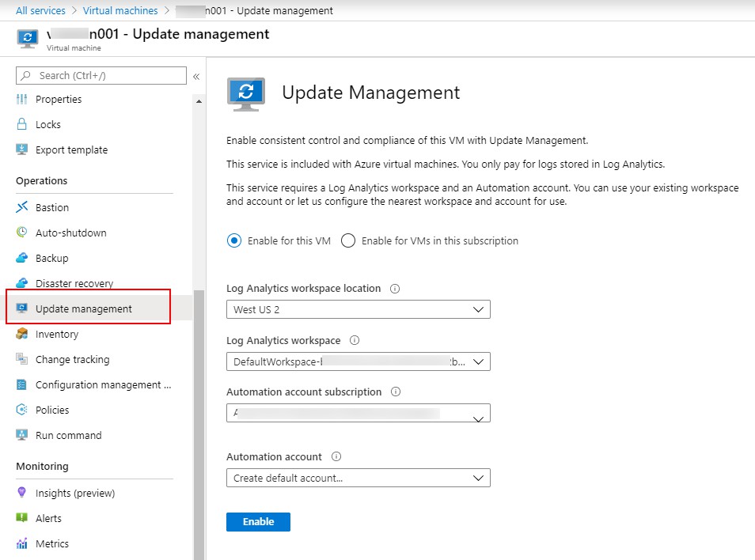Click the search magnifier icon in sidebar
Viewport: 755px width, 560px height.
[26, 75]
